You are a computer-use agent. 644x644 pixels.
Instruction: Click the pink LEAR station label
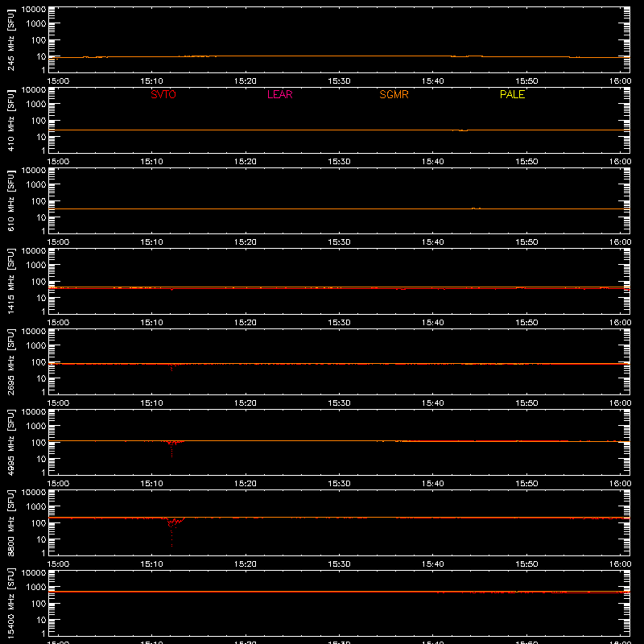pos(279,94)
